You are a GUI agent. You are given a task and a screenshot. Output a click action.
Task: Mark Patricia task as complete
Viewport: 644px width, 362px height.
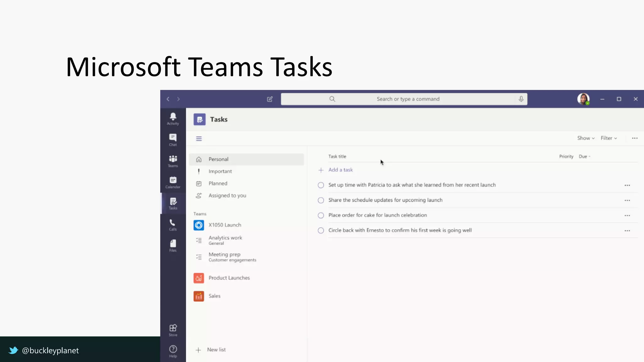(x=321, y=185)
